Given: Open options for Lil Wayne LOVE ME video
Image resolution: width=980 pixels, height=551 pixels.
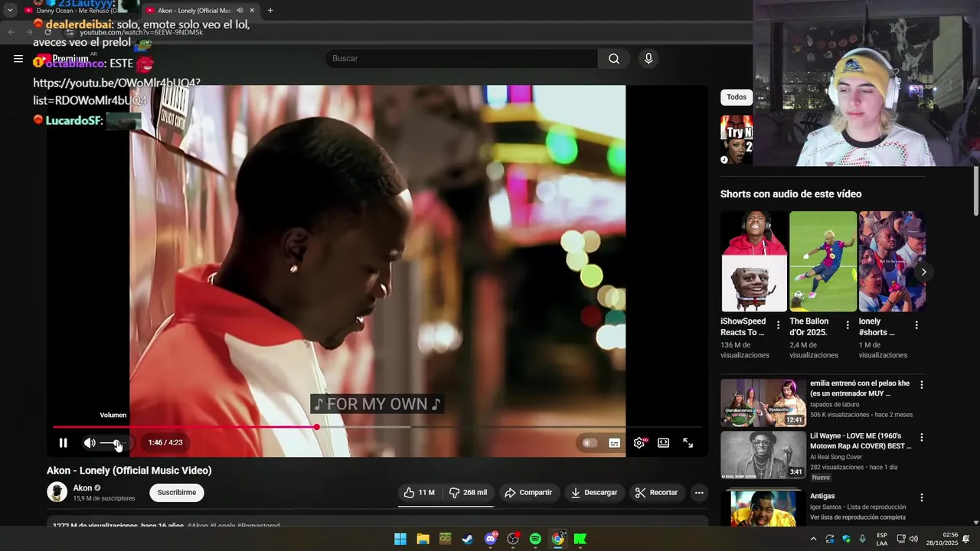Looking at the screenshot, I should pyautogui.click(x=922, y=437).
